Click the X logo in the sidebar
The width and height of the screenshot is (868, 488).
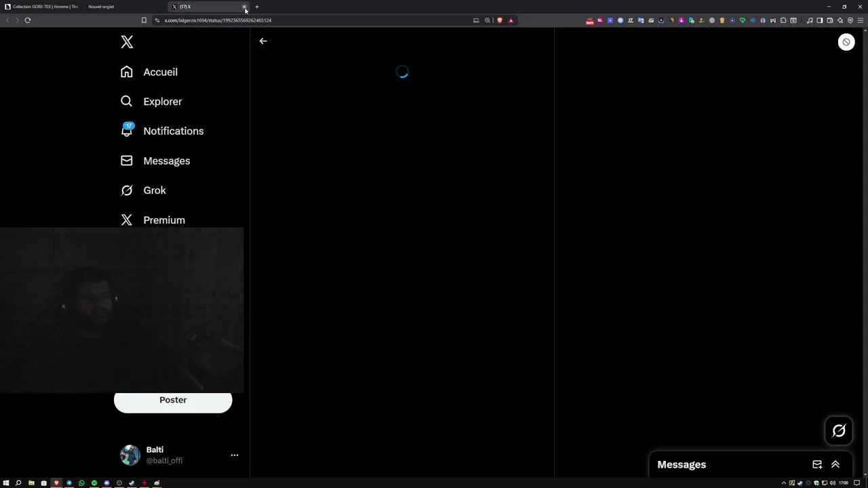(x=127, y=42)
